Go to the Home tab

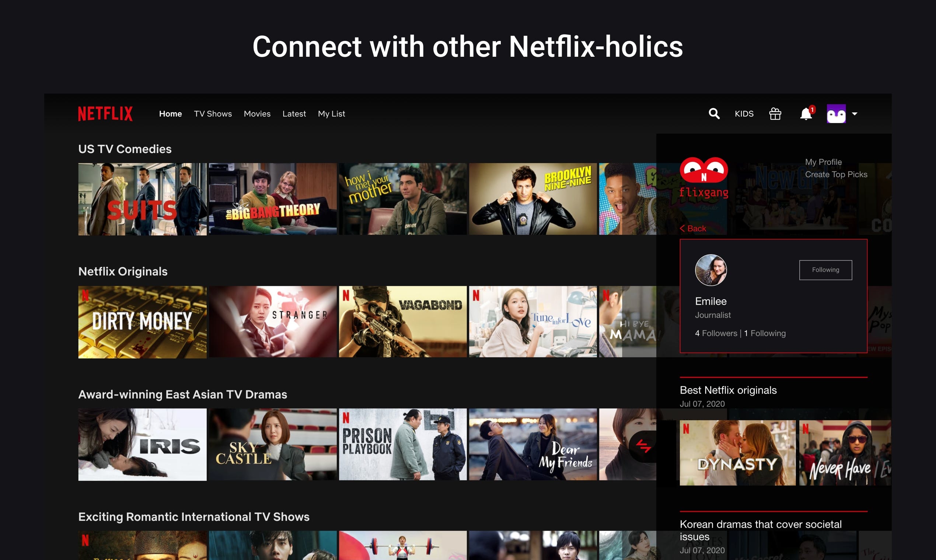(x=170, y=113)
